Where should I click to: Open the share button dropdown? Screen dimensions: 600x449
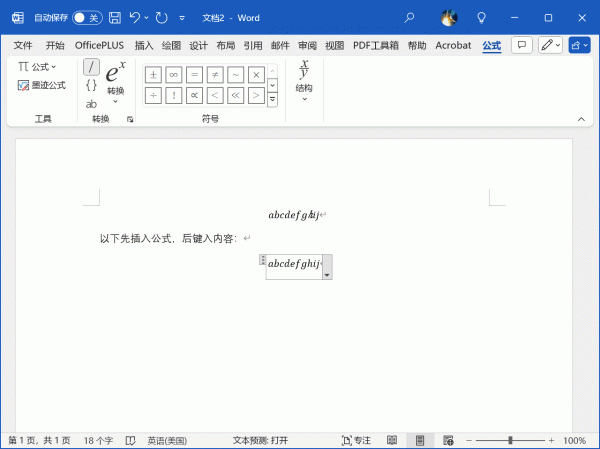pos(579,45)
